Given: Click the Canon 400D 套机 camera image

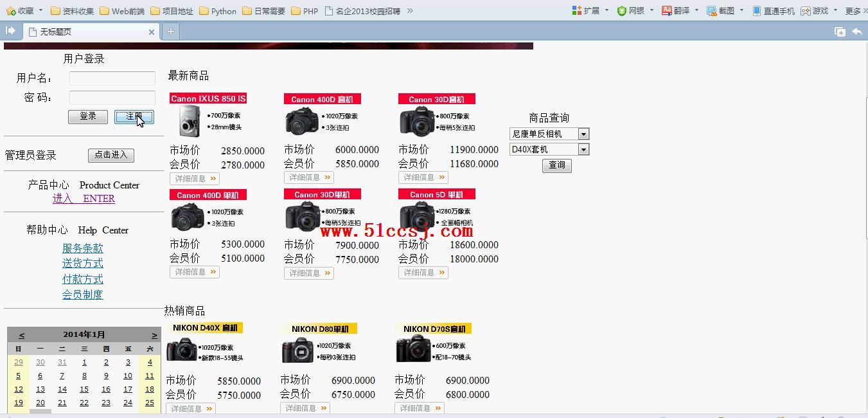Looking at the screenshot, I should (323, 115).
